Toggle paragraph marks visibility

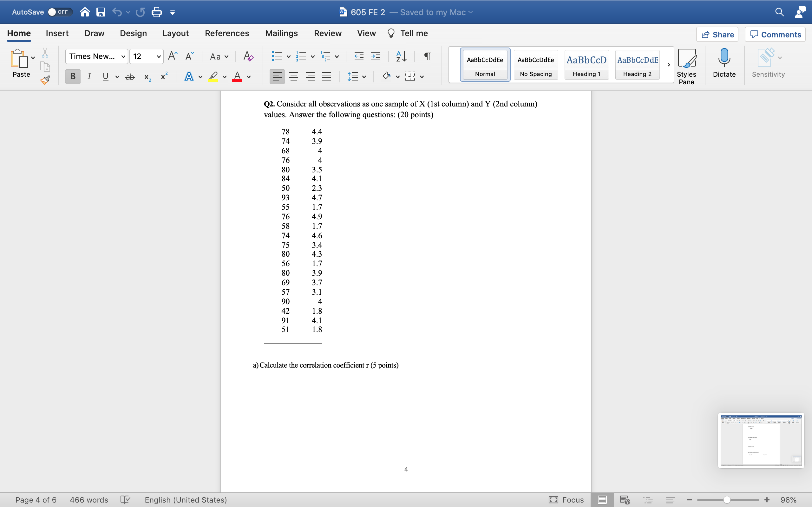click(427, 56)
